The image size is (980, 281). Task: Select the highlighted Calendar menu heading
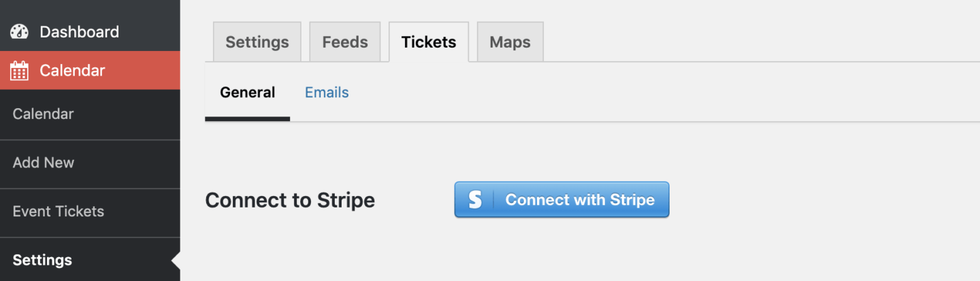click(x=72, y=71)
